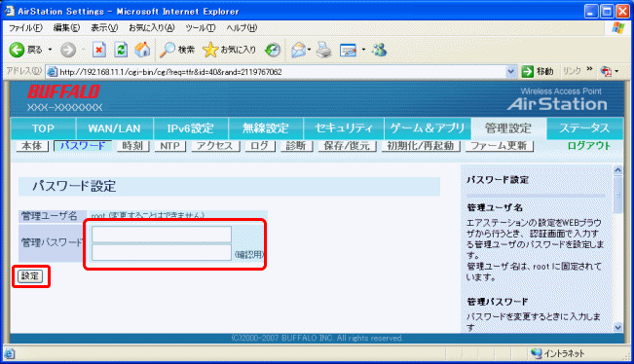This screenshot has width=634, height=364.
Task: Open the Edit (編集) menu
Action: coord(66,28)
